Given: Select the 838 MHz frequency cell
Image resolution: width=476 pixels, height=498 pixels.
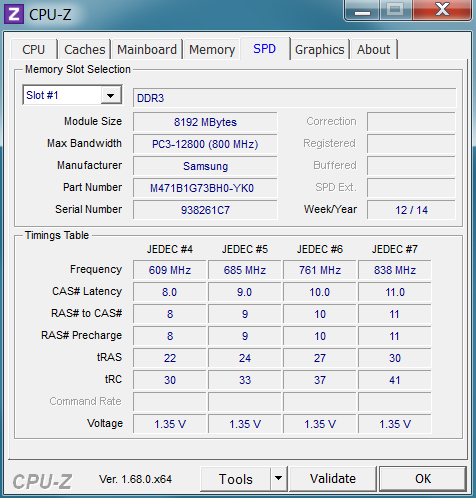Looking at the screenshot, I should (x=395, y=270).
